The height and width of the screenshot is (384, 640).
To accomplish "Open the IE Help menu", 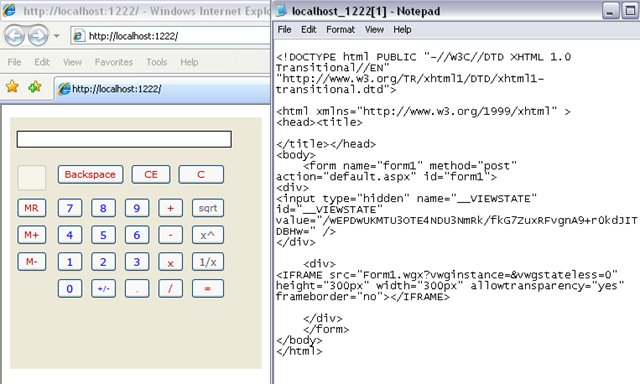I will point(189,62).
